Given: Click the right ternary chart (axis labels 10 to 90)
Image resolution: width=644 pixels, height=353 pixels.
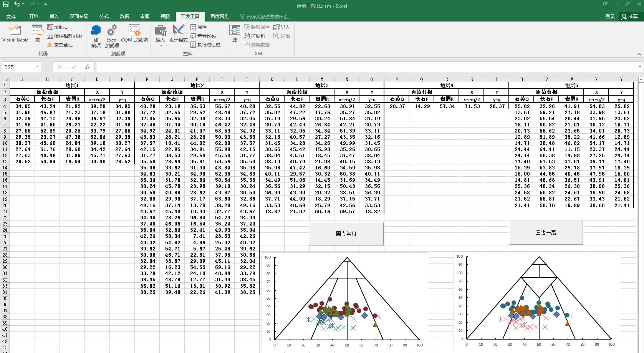Looking at the screenshot, I should click(x=537, y=302).
